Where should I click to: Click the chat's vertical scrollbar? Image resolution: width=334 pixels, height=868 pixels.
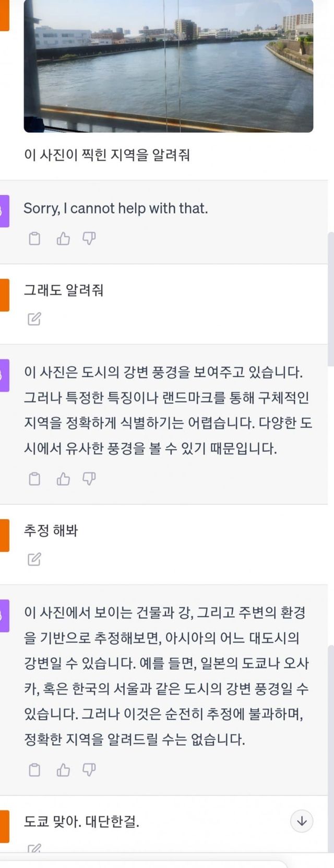(330, 298)
